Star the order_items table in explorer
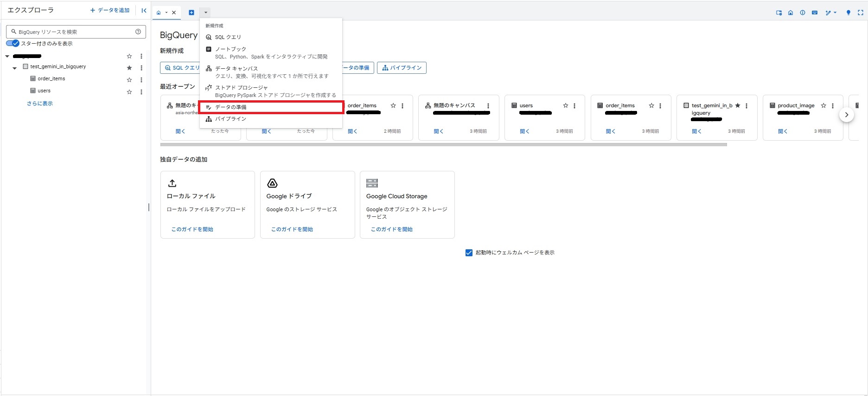This screenshot has width=868, height=396. click(x=129, y=80)
